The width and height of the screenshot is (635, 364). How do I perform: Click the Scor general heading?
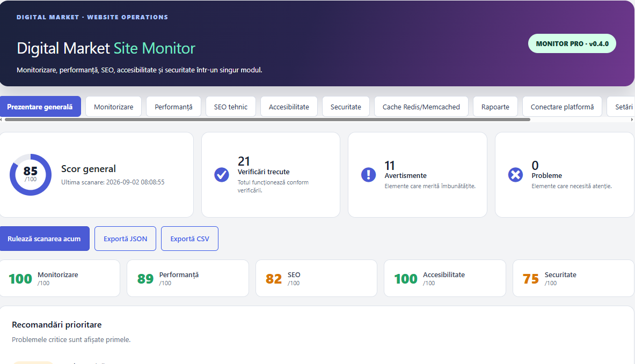pyautogui.click(x=88, y=169)
